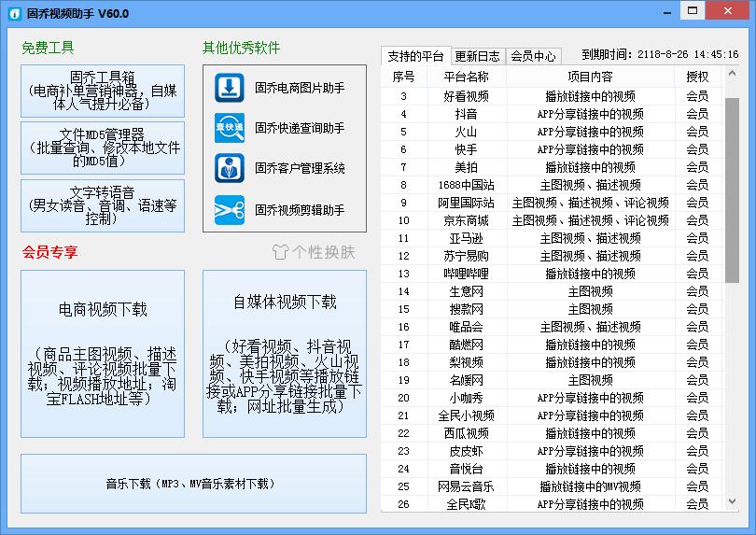Screen dimensions: 756x535
Task: Minimize the 固乔视频助手 window
Action: (667, 11)
